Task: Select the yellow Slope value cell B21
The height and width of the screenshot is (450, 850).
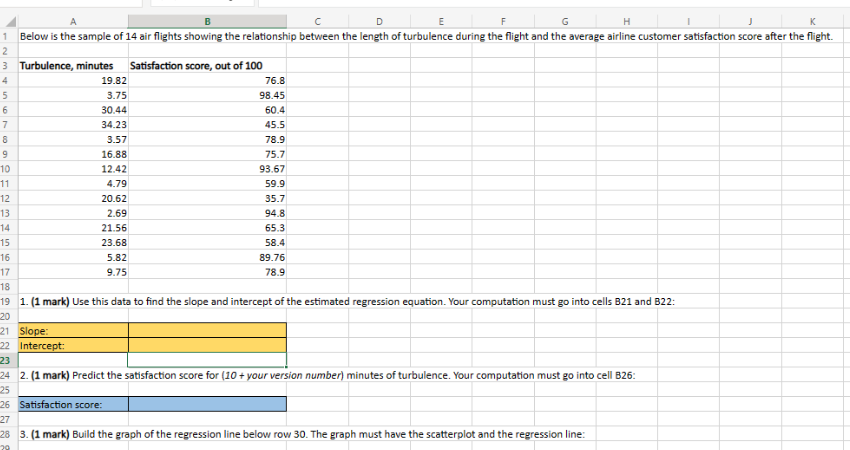Action: pos(207,330)
